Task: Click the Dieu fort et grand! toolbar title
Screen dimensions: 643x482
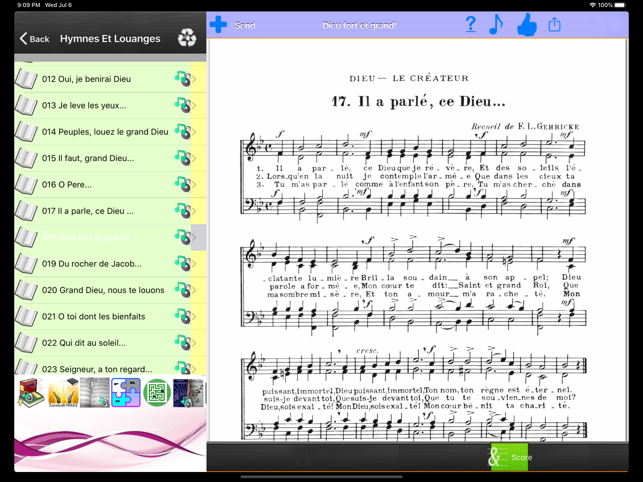Action: 359,25
